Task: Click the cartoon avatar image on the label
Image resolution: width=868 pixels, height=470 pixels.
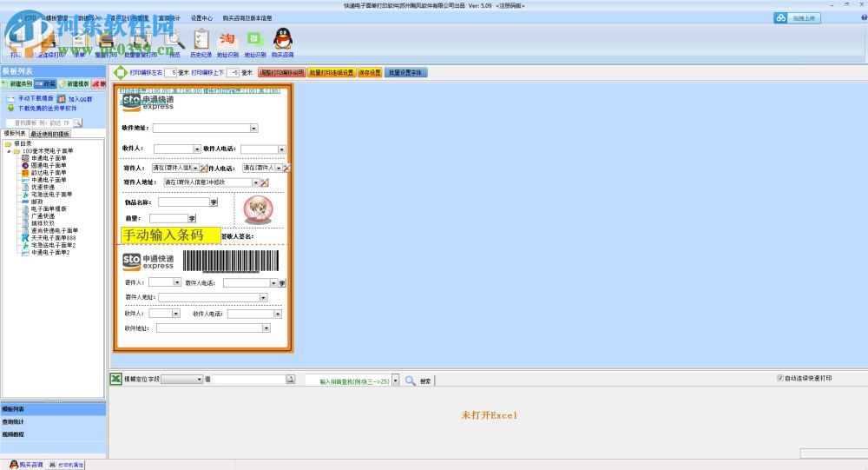Action: (258, 210)
